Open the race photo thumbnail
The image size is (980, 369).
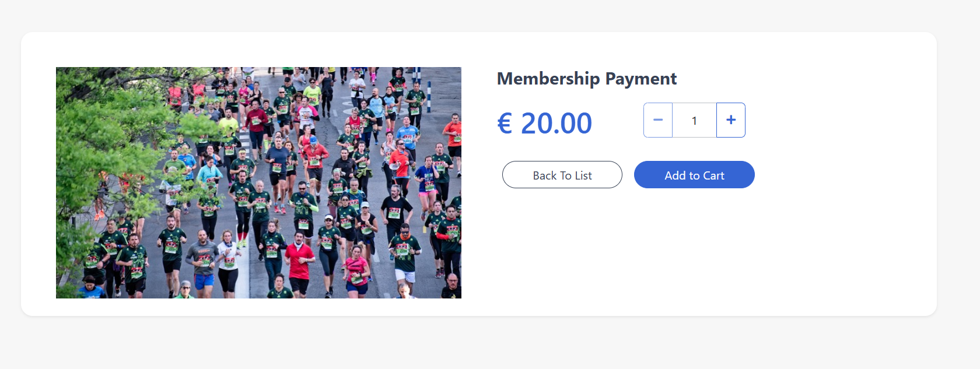[258, 182]
